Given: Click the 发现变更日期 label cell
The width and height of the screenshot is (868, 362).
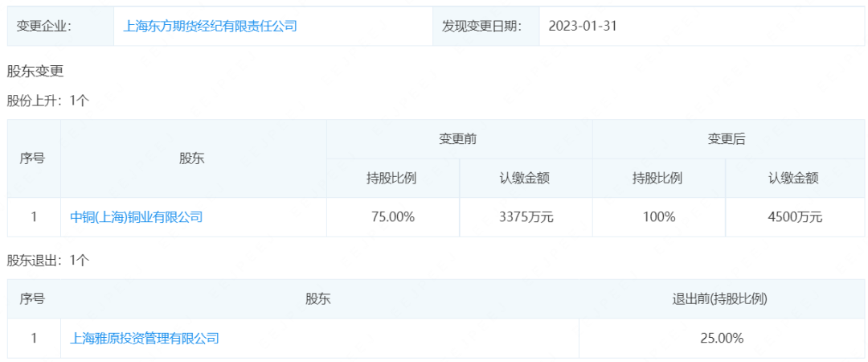Looking at the screenshot, I should pyautogui.click(x=481, y=26).
